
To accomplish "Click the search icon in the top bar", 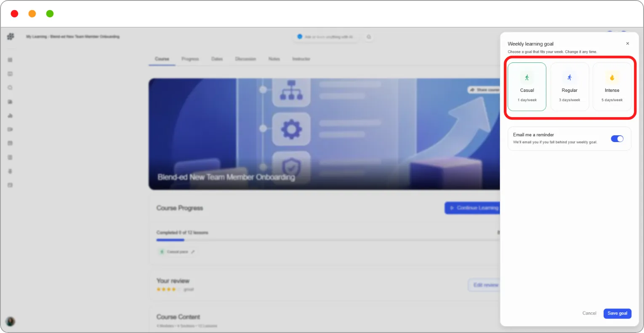I will click(369, 37).
